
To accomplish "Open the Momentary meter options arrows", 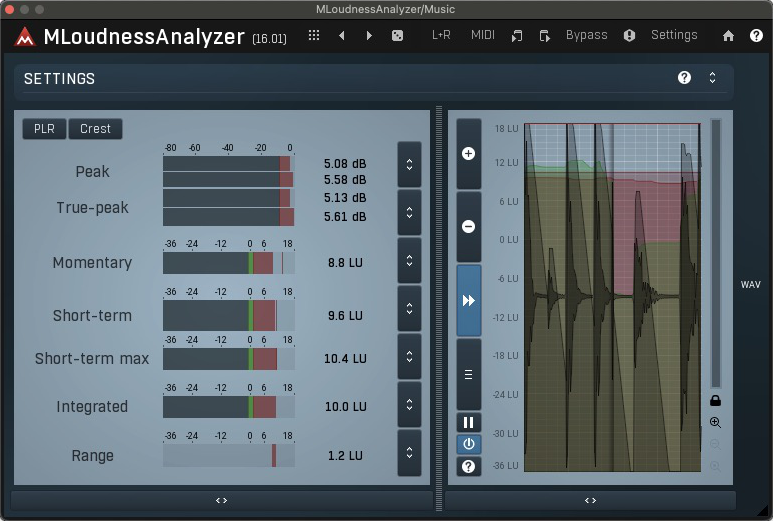I will tap(409, 261).
